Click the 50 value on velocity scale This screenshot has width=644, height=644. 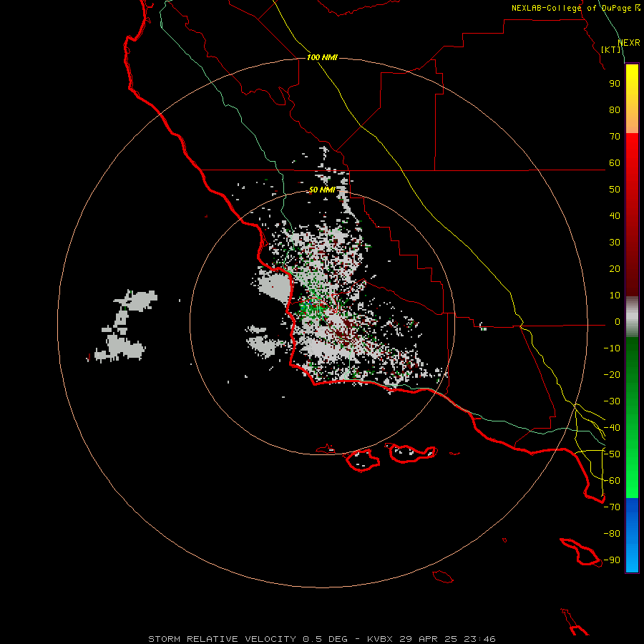click(615, 190)
